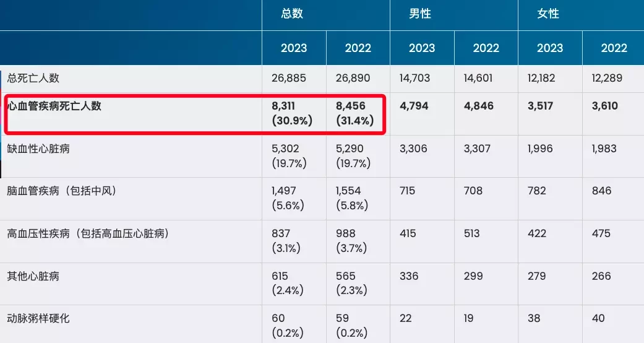Screen dimensions: 644x343
Task: Select the 其他心脏病 row label
Action: pyautogui.click(x=33, y=276)
